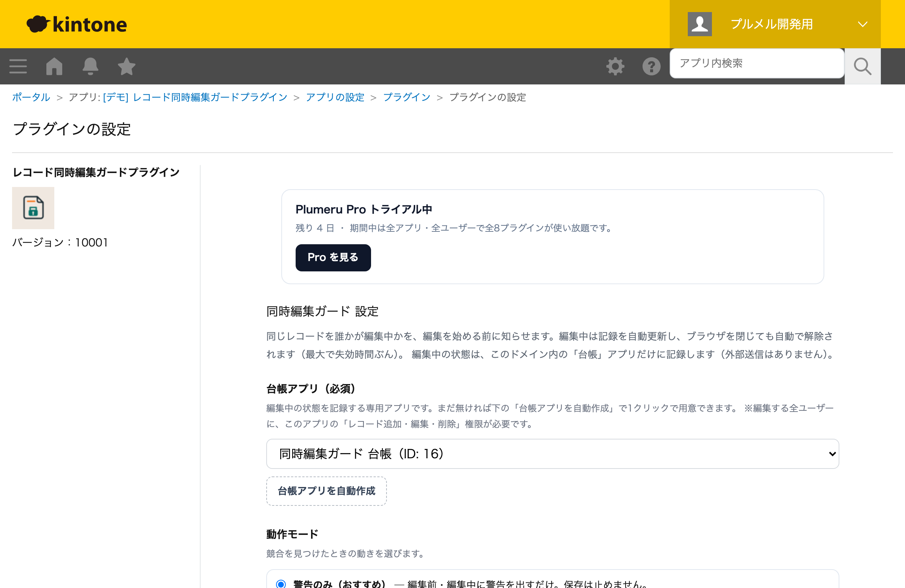The width and height of the screenshot is (905, 588).
Task: Open the notifications bell icon
Action: 90,66
